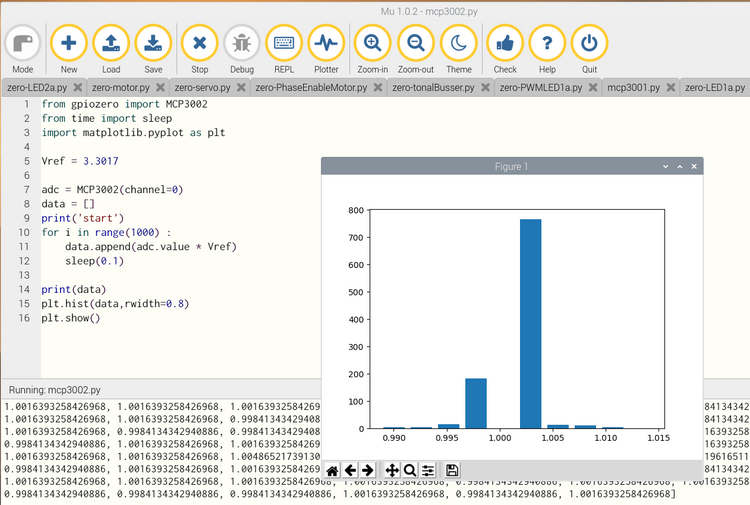Click on code line 5 Vref value
The width and height of the screenshot is (750, 505).
point(99,160)
